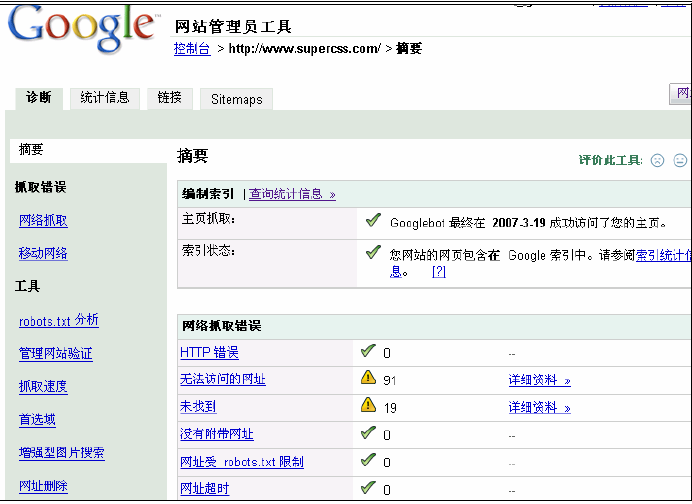Click the checkmark in 网址超时 row
This screenshot has width=692, height=504.
pos(368,488)
